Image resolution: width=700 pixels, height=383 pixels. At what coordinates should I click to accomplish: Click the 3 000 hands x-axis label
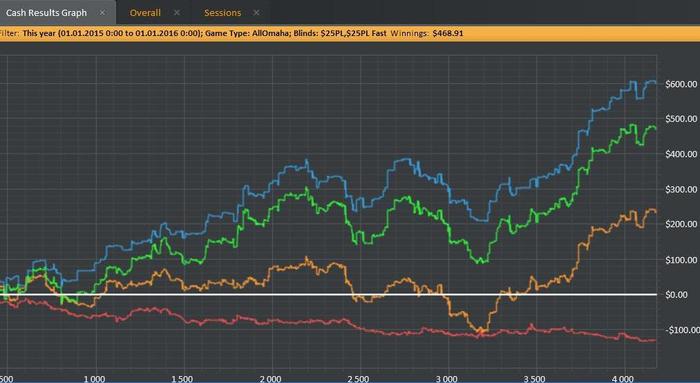click(446, 379)
